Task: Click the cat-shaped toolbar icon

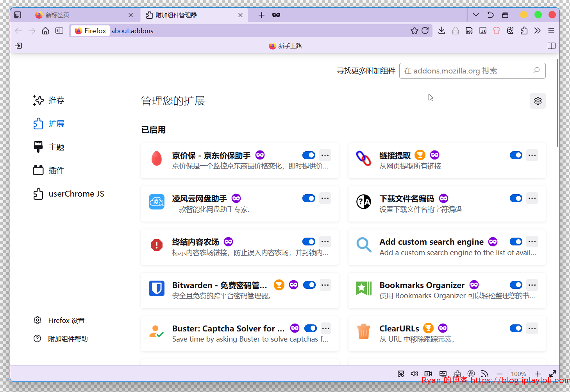Action: pyautogui.click(x=510, y=31)
